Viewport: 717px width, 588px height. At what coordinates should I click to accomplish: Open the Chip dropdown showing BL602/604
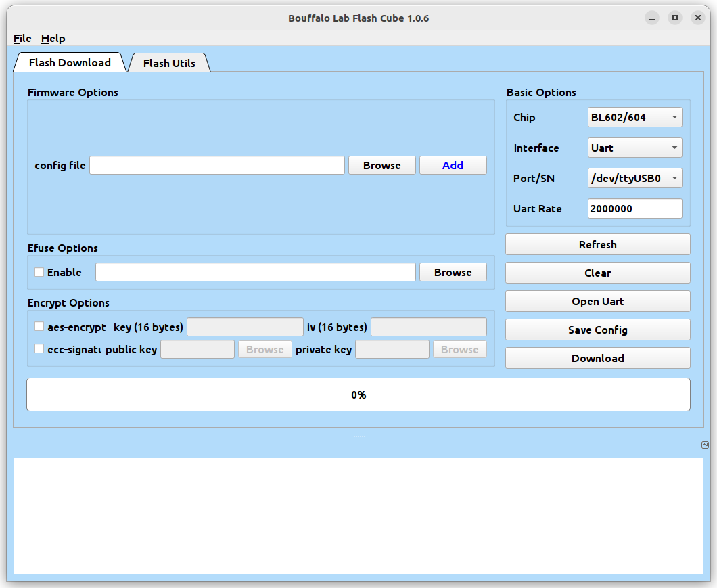point(634,117)
